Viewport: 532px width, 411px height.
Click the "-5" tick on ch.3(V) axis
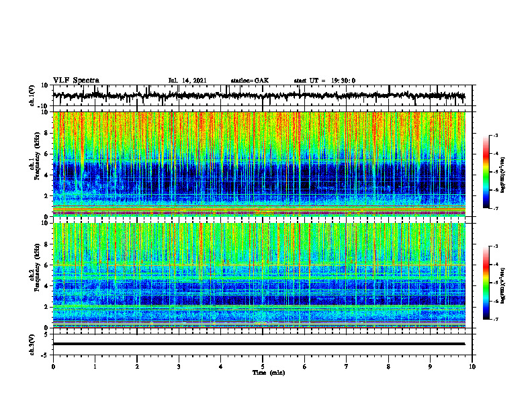[x=46, y=355]
